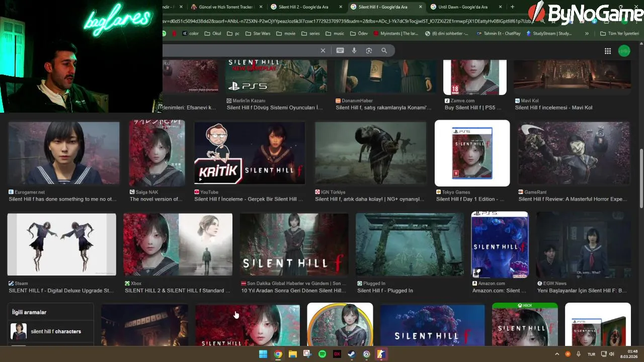Open the pc bookmarks folder
This screenshot has height=362, width=644.
(233, 34)
